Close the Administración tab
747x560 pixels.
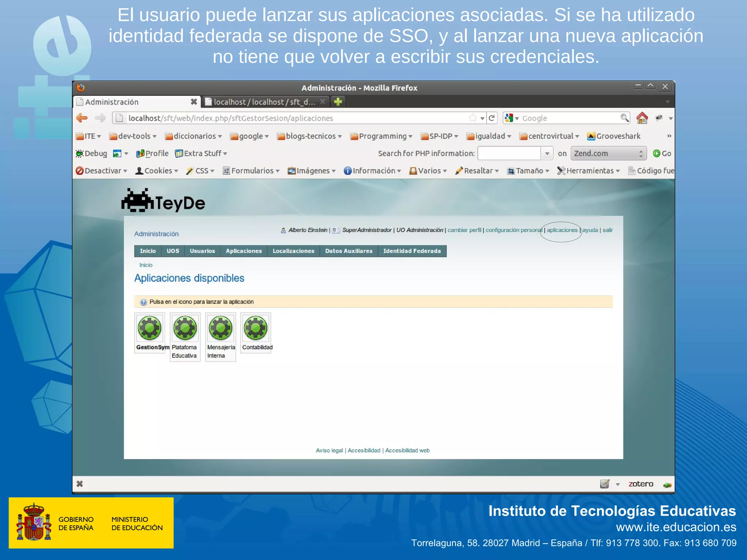click(x=194, y=102)
